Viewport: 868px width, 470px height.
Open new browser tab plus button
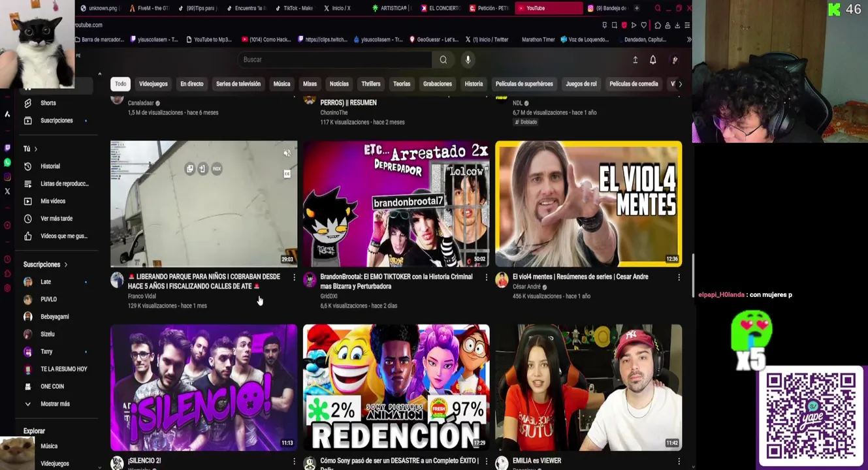coord(637,8)
